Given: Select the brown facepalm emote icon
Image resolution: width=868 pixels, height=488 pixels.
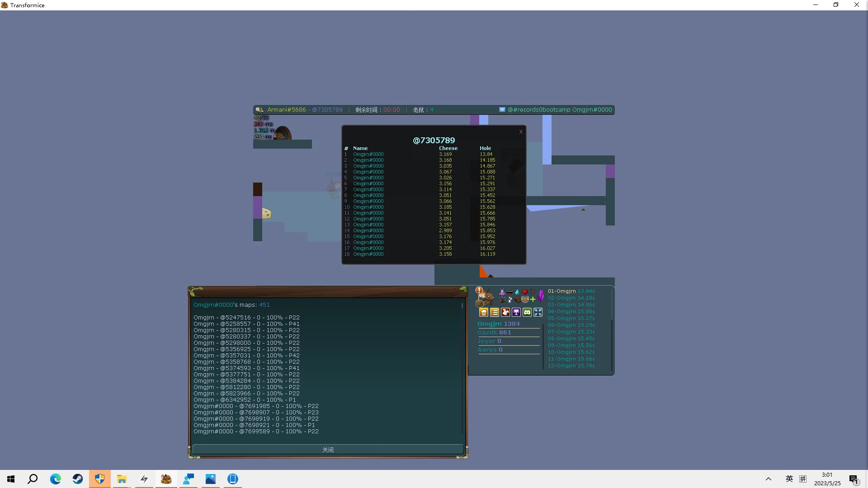Looking at the screenshot, I should click(x=517, y=299).
